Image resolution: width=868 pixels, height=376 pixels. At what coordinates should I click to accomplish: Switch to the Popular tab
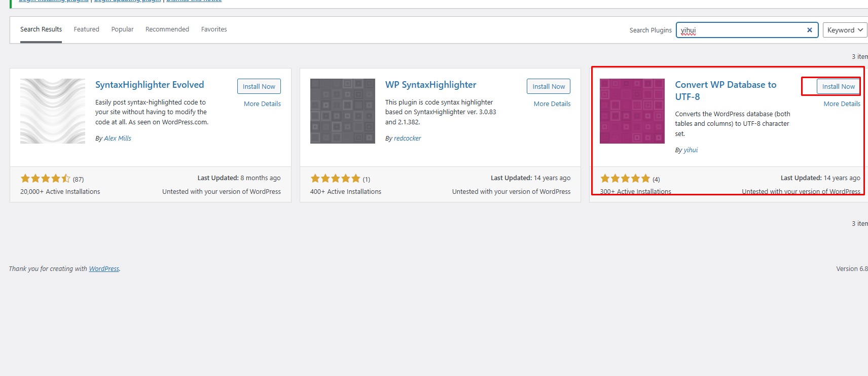coord(122,29)
